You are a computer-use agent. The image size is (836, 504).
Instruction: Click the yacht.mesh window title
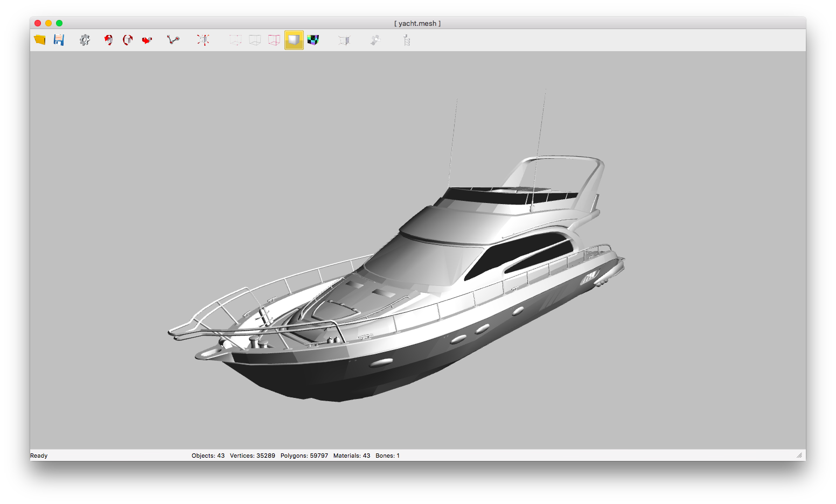click(417, 23)
